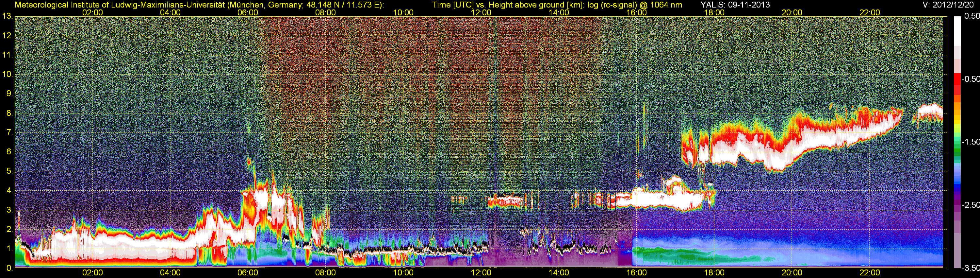Pick the 14:00 label on the bottom time axis
980x278 pixels.
pos(559,273)
